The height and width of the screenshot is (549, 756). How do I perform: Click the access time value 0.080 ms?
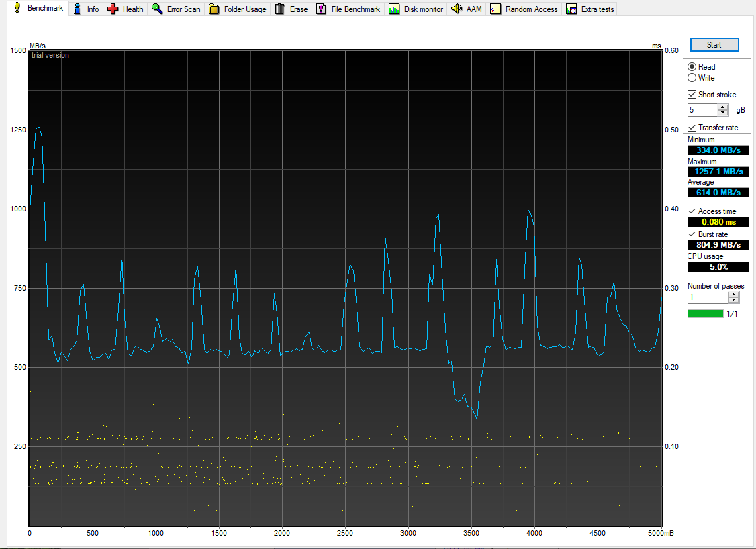[x=718, y=221]
